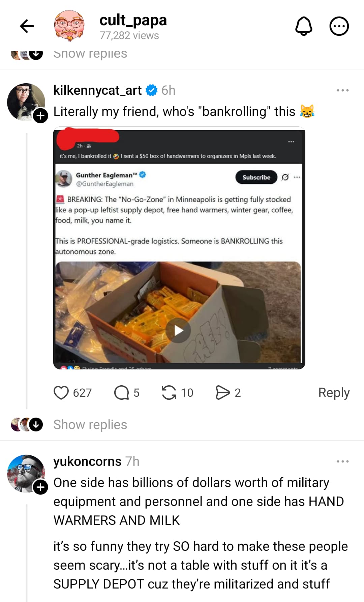This screenshot has width=364, height=602.
Task: Play the handwarmers box video
Action: pyautogui.click(x=179, y=331)
